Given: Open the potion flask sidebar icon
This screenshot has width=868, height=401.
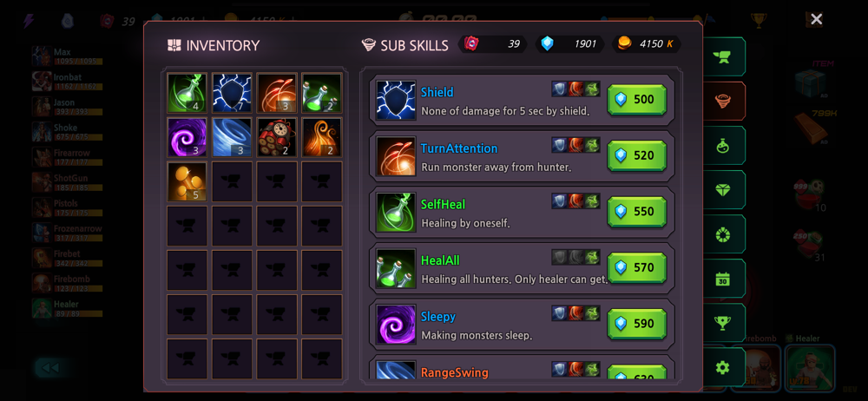Looking at the screenshot, I should pos(723,146).
